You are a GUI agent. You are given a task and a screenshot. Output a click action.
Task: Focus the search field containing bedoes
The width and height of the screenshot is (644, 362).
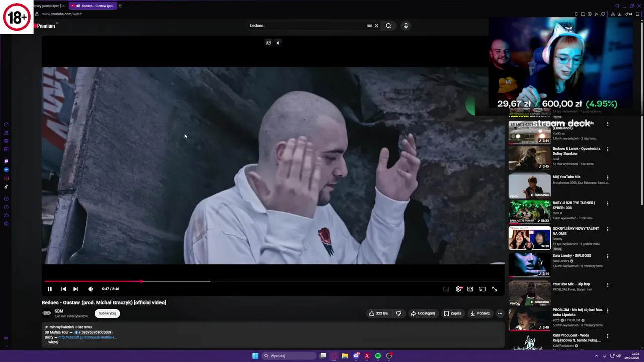307,26
